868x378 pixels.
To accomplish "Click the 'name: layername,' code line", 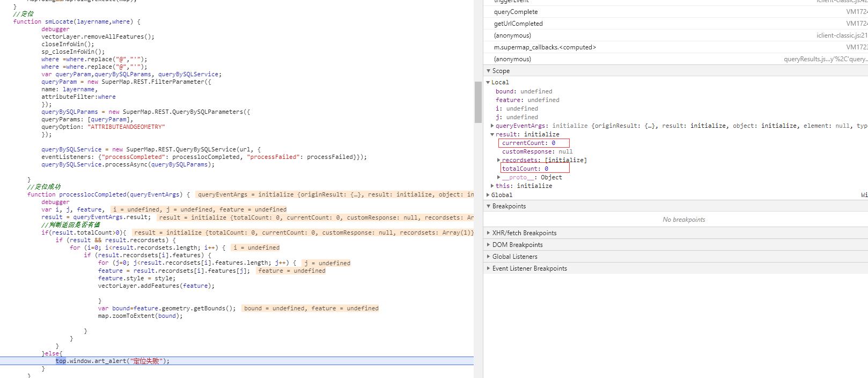I will pyautogui.click(x=69, y=90).
